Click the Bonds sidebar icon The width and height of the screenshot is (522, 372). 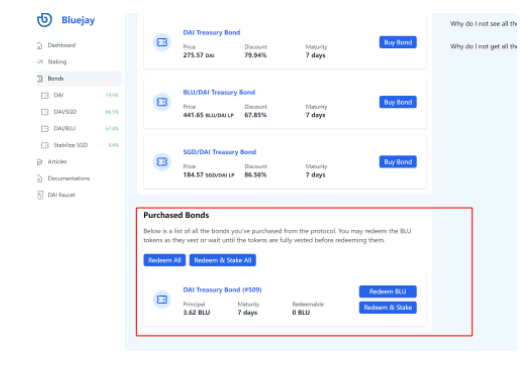click(x=40, y=79)
